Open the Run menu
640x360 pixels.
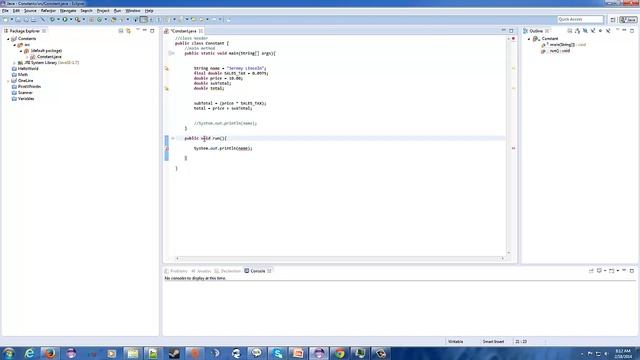point(117,11)
